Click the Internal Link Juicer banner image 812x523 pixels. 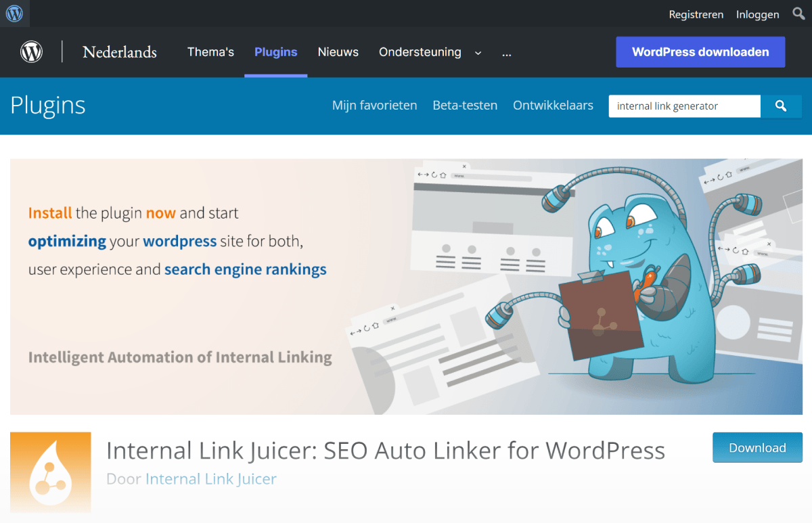click(x=406, y=287)
